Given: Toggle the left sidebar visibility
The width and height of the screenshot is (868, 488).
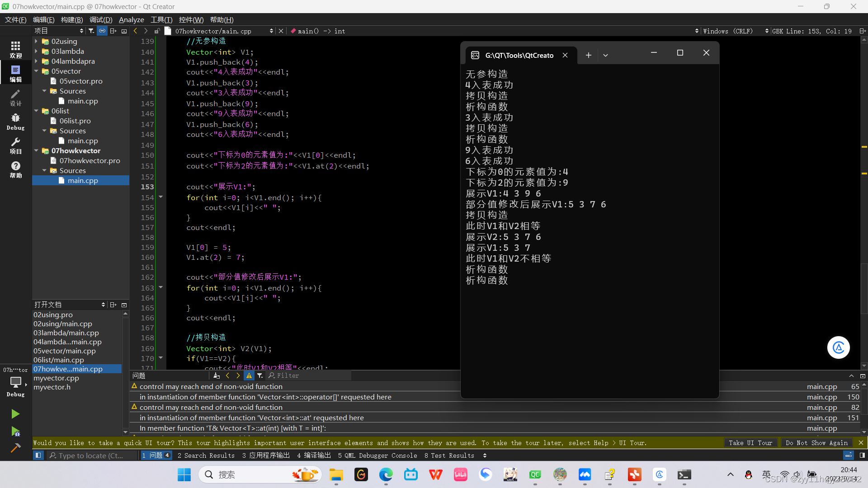Looking at the screenshot, I should point(38,455).
